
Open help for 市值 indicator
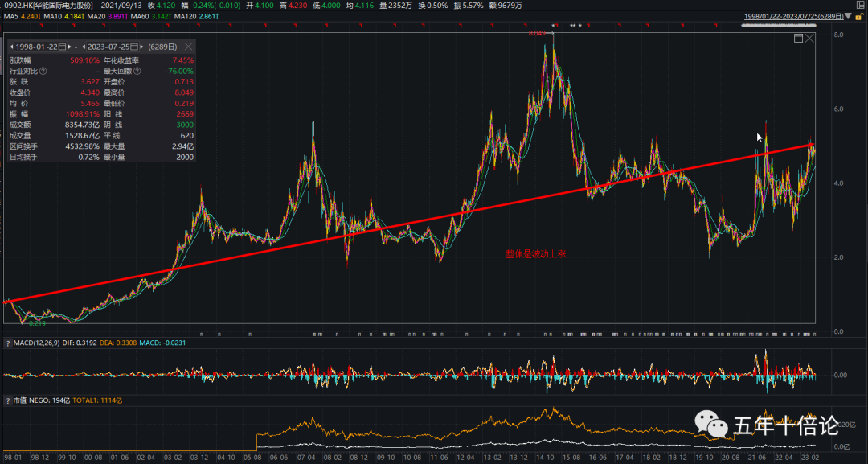(8, 400)
